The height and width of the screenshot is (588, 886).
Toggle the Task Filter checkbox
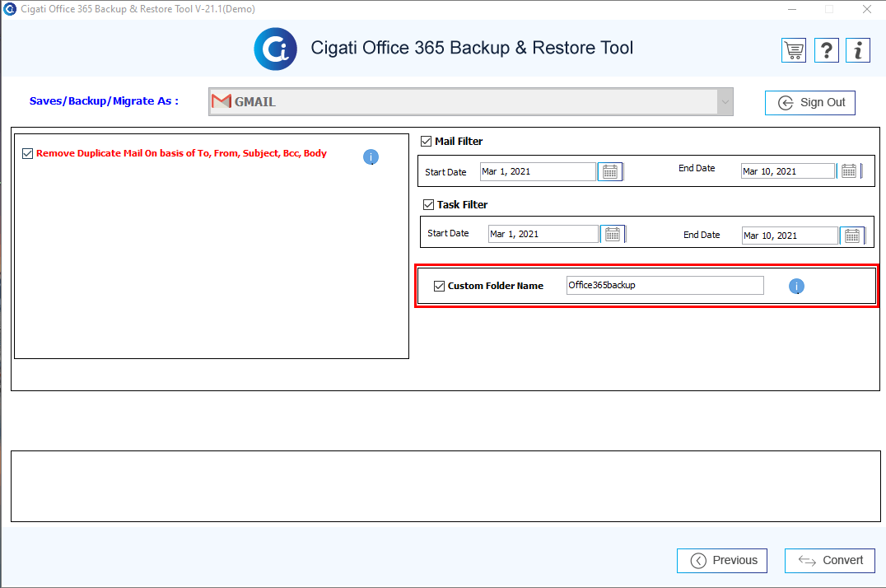[x=428, y=205]
